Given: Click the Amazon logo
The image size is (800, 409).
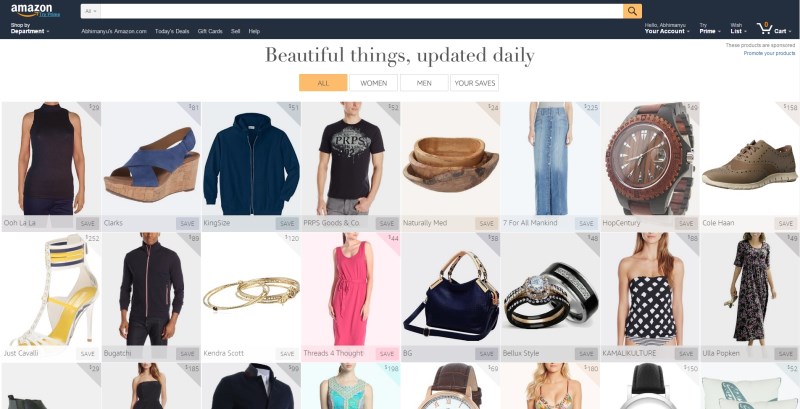Looking at the screenshot, I should click(35, 10).
